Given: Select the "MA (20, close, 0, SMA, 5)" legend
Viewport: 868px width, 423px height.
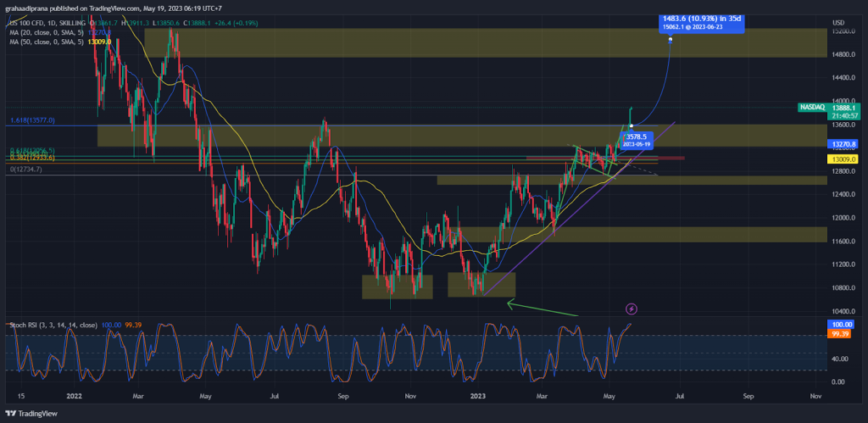Looking at the screenshot, I should [47, 33].
